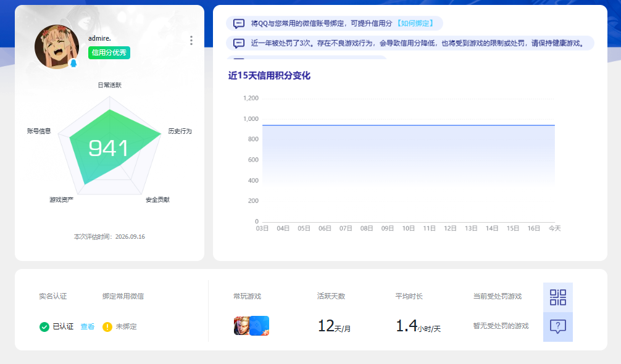The height and width of the screenshot is (364, 621).
Task: Click the admire. username text
Action: click(x=99, y=38)
